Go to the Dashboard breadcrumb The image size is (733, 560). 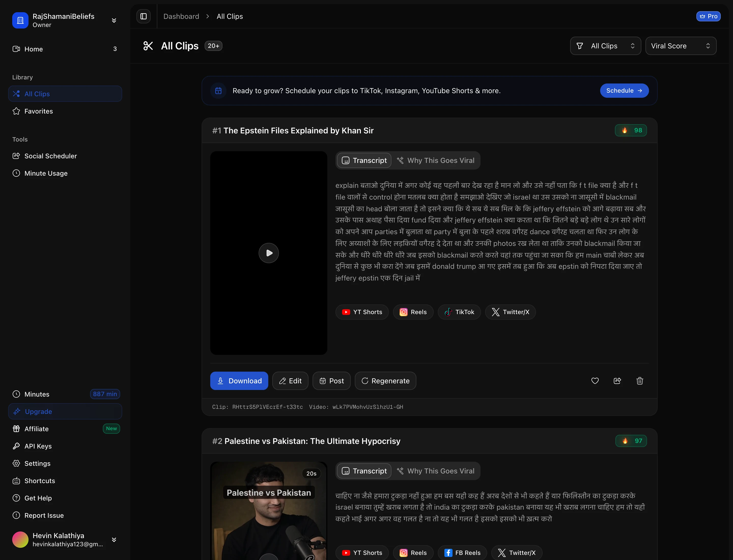[181, 16]
